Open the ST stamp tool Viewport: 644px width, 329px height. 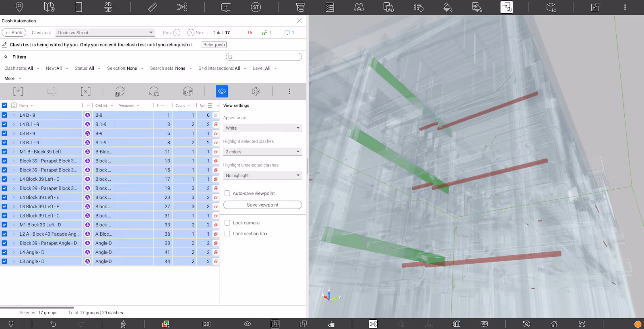coord(256,7)
